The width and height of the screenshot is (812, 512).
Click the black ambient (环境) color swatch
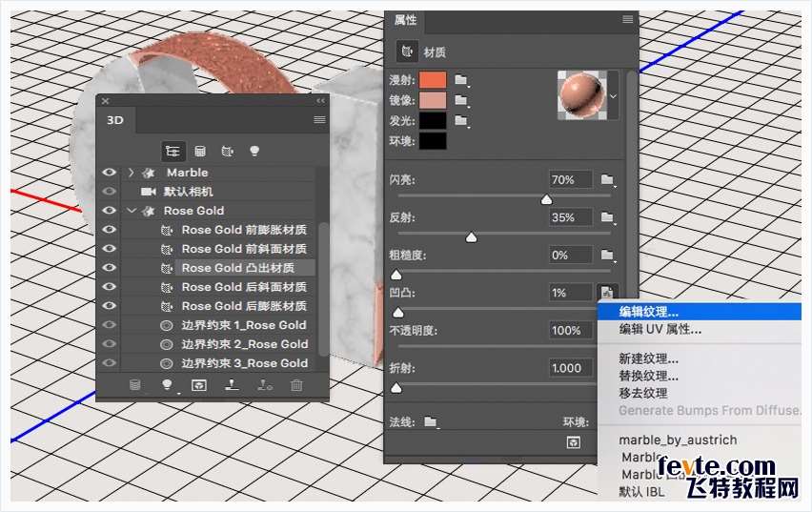coord(433,140)
